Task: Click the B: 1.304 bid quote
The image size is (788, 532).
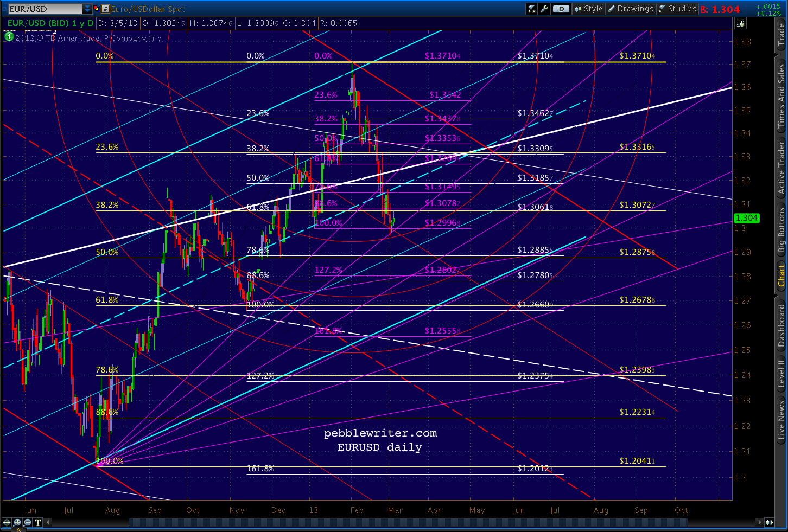Action: [720, 9]
